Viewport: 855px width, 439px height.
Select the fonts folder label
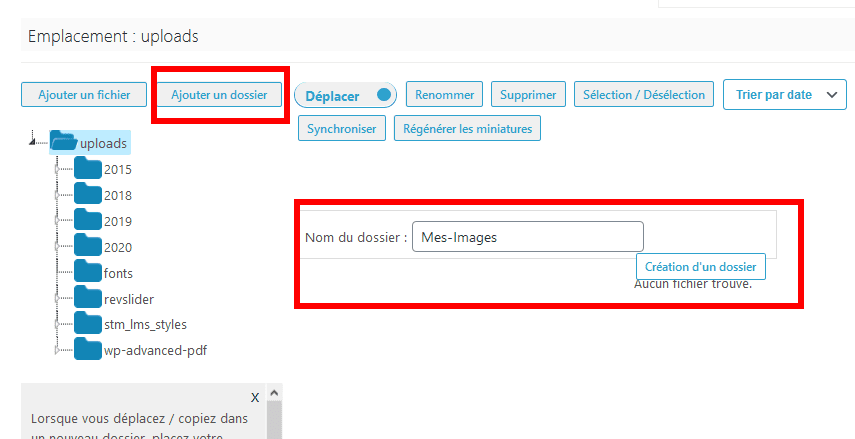118,273
